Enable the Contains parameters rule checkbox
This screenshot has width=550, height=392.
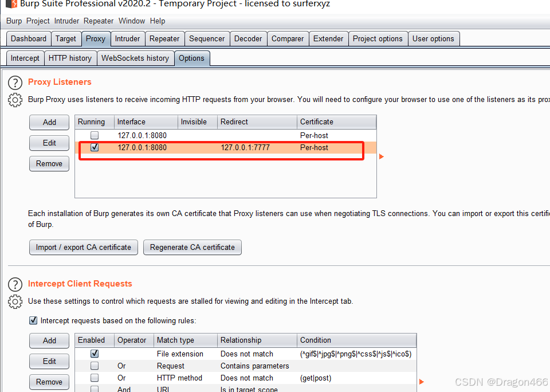(95, 366)
